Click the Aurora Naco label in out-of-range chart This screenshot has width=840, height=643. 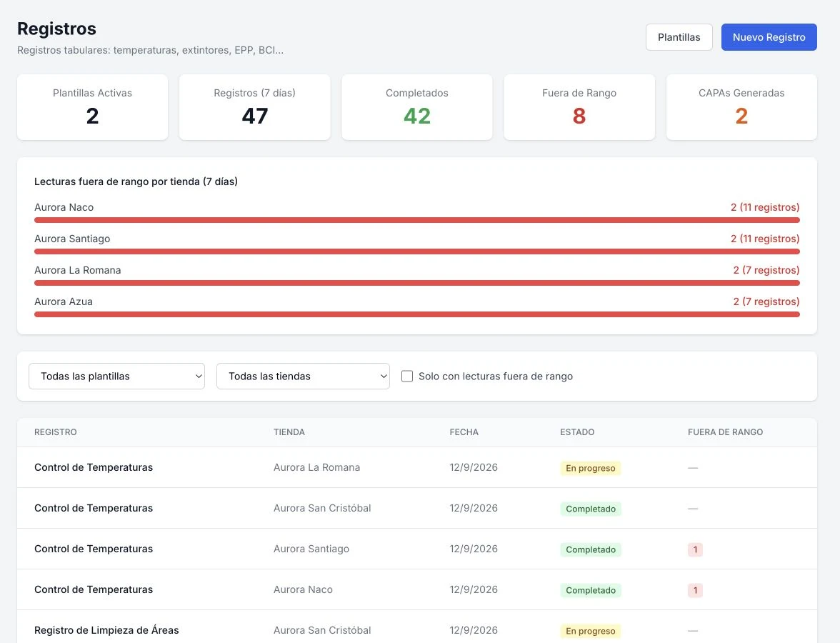64,207
